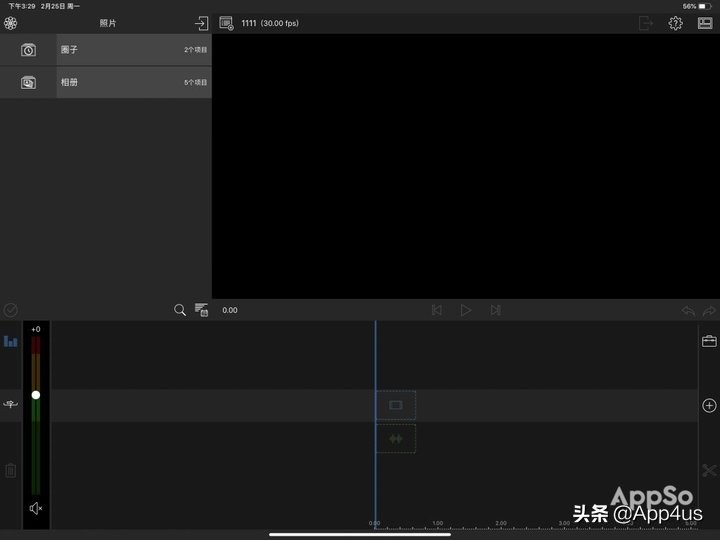The image size is (720, 540).
Task: Open the toolbox briefcase icon
Action: coord(709,341)
